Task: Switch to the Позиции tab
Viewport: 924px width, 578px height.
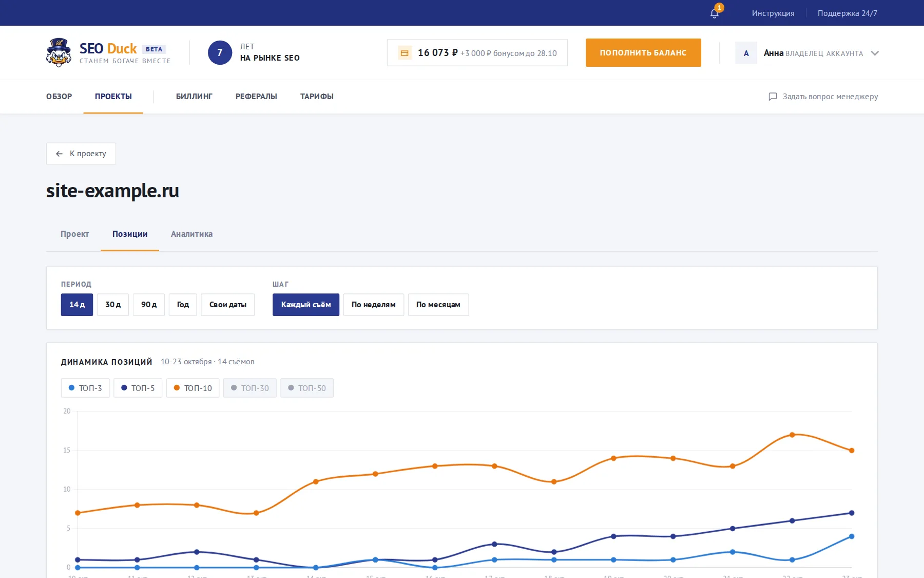Action: (130, 234)
